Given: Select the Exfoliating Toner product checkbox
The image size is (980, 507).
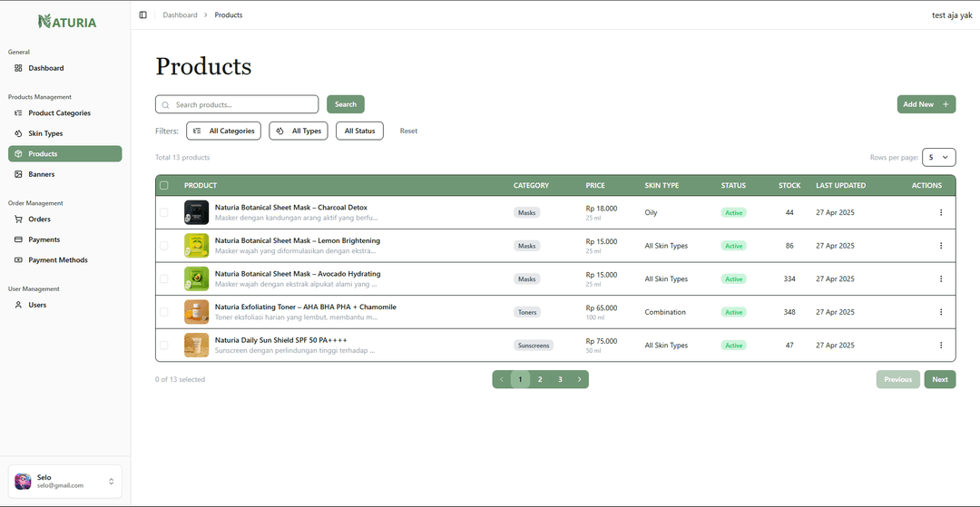Looking at the screenshot, I should tap(163, 312).
